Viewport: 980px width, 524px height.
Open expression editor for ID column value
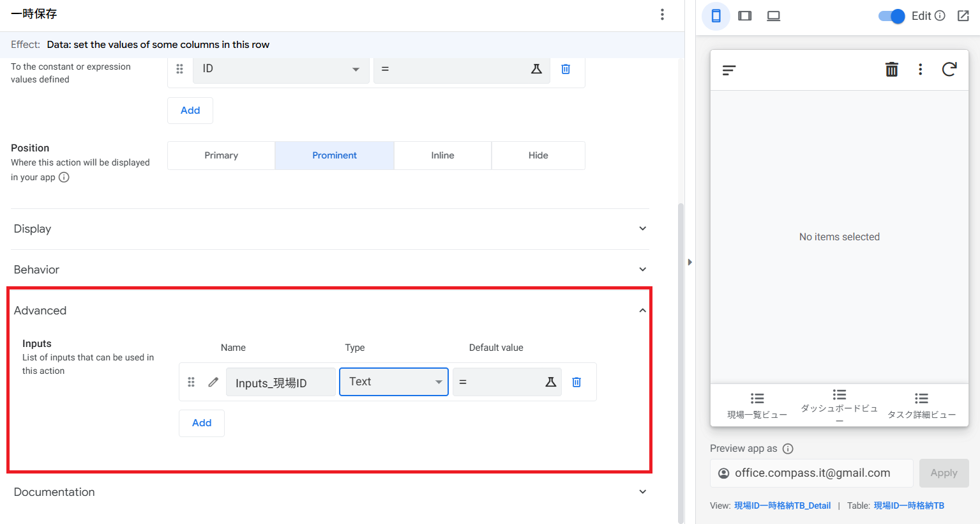pyautogui.click(x=536, y=69)
